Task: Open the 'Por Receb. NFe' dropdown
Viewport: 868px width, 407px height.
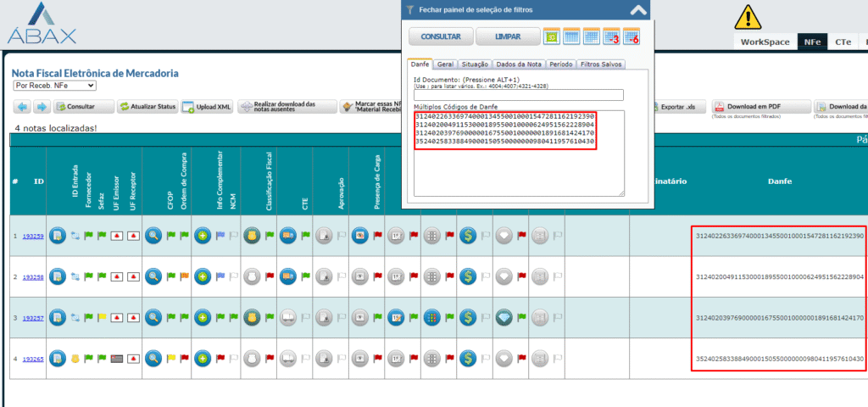Action: 54,86
